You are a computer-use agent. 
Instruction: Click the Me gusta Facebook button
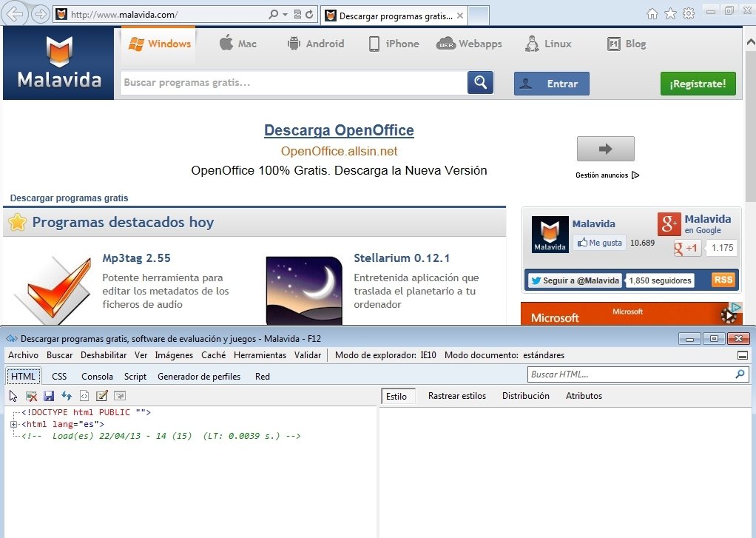tap(599, 243)
